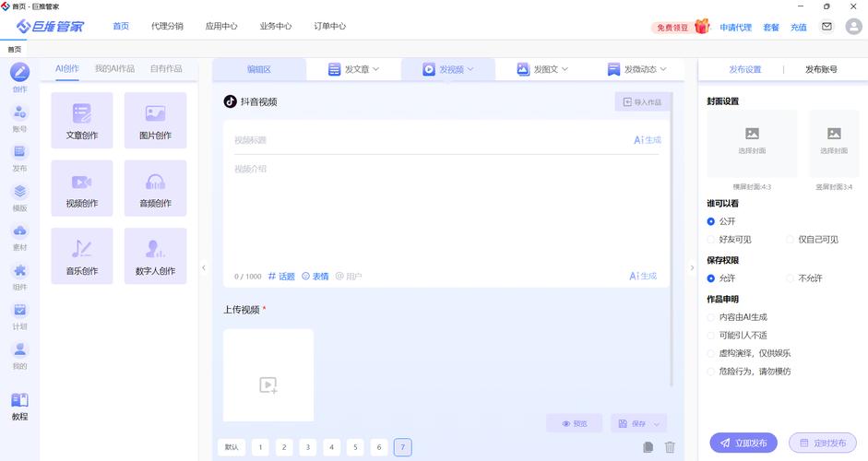Enable the 内容由AI生成 declaration option
Viewport: 868px width, 461px height.
(711, 317)
